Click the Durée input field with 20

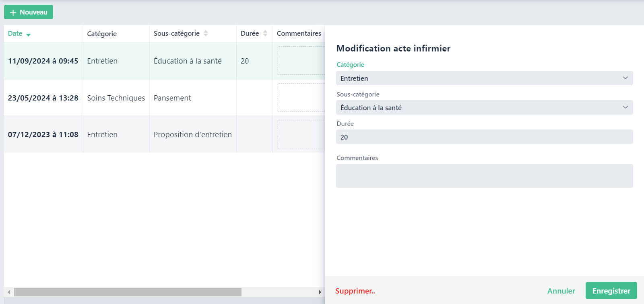point(484,137)
